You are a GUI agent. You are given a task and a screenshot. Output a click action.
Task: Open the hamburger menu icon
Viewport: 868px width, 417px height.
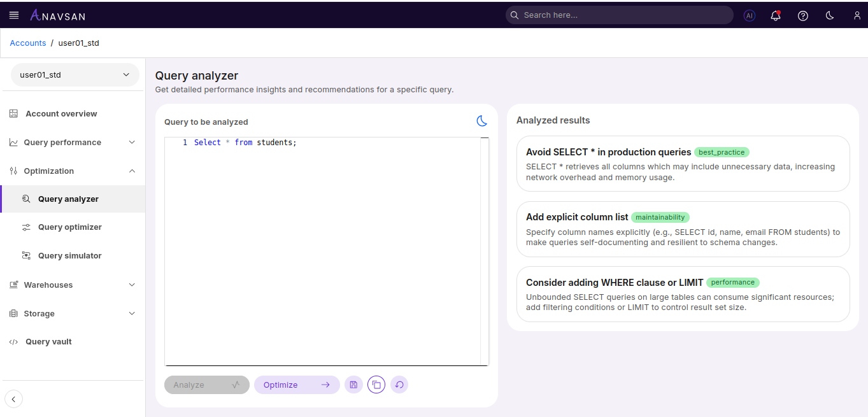pos(14,15)
